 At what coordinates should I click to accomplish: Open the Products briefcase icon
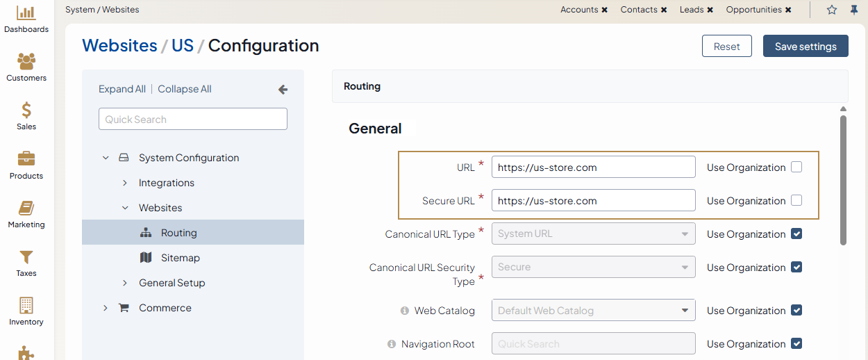(26, 159)
